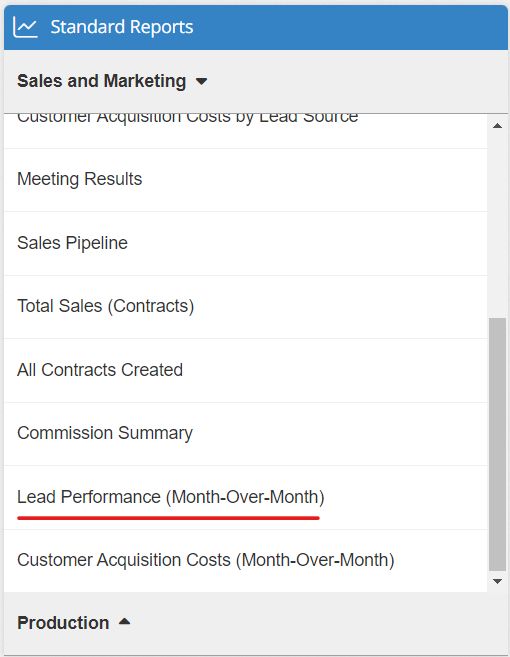Click the up arrow next to Production
The width and height of the screenshot is (510, 657).
124,621
